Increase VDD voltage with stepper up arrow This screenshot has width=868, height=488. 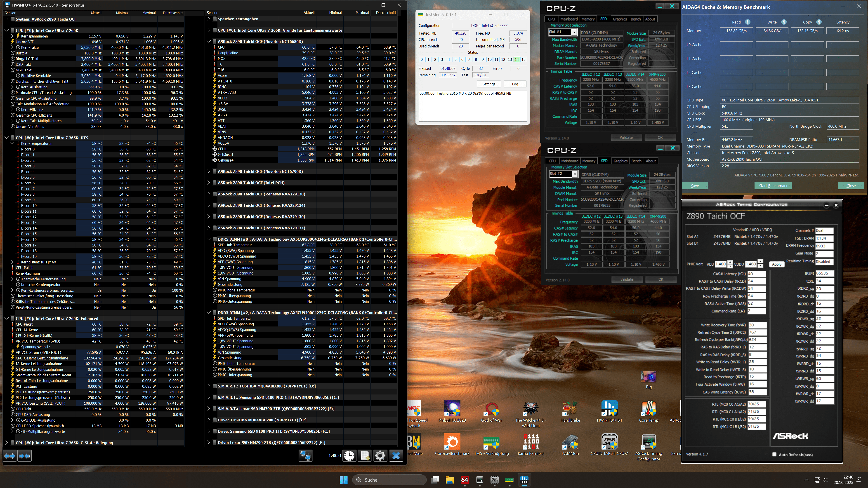730,262
